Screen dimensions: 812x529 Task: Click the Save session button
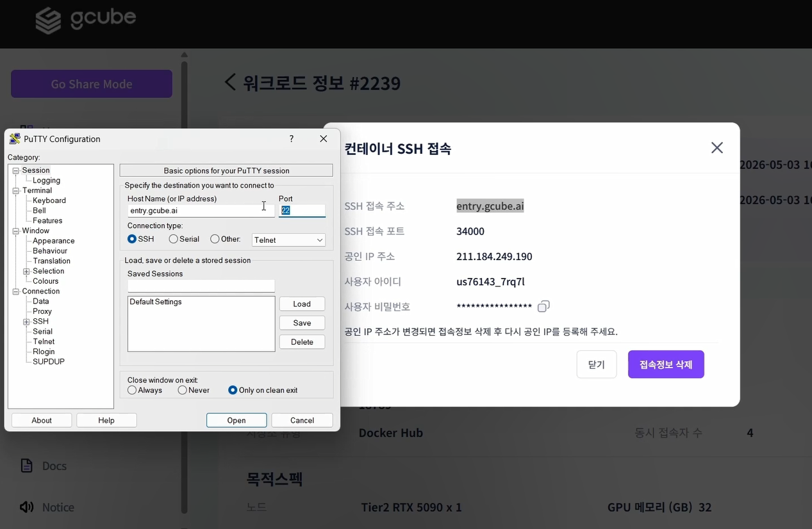pos(302,323)
